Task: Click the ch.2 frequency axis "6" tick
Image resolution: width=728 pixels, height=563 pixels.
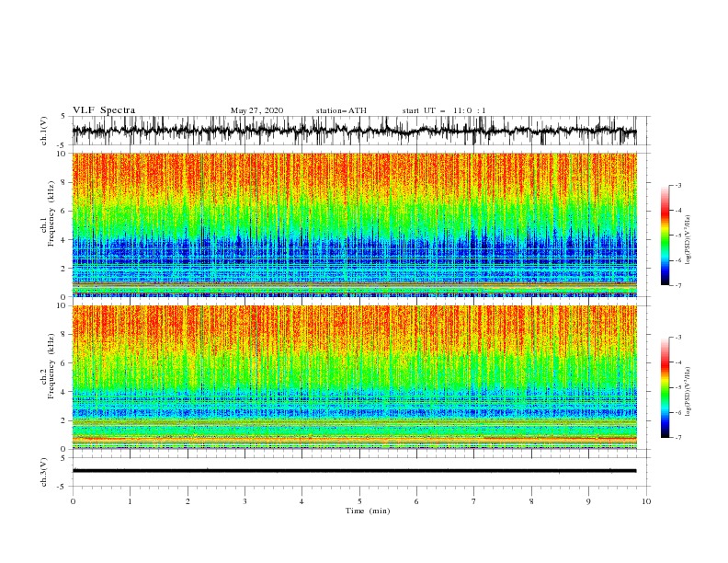Action: [x=63, y=363]
